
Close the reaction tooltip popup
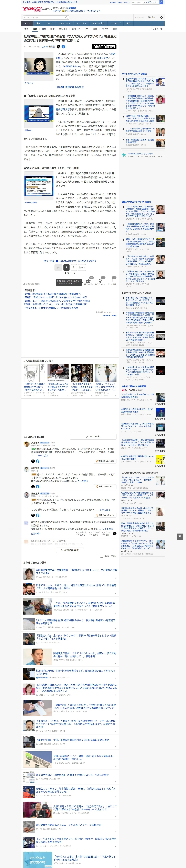[80, 281]
